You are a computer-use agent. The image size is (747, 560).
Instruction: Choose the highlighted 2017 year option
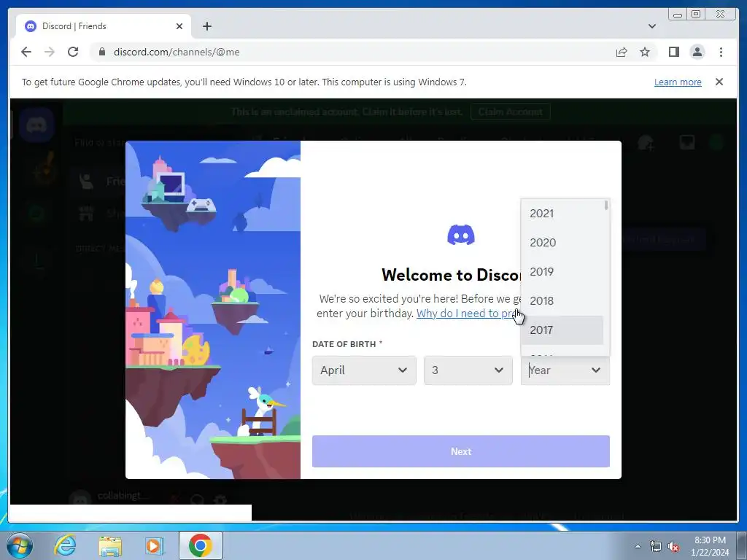pyautogui.click(x=562, y=330)
